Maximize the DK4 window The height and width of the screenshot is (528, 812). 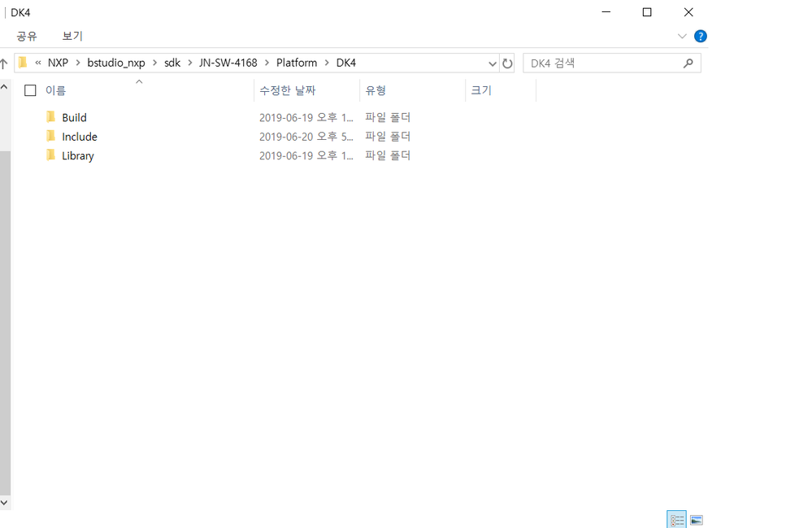click(x=647, y=12)
